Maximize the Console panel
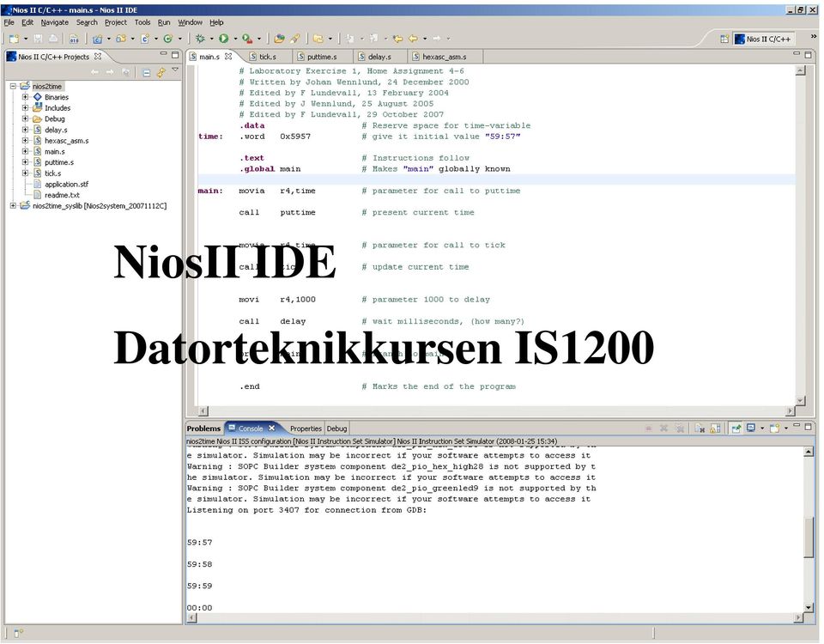Screen dimensions: 824x644 click(809, 427)
